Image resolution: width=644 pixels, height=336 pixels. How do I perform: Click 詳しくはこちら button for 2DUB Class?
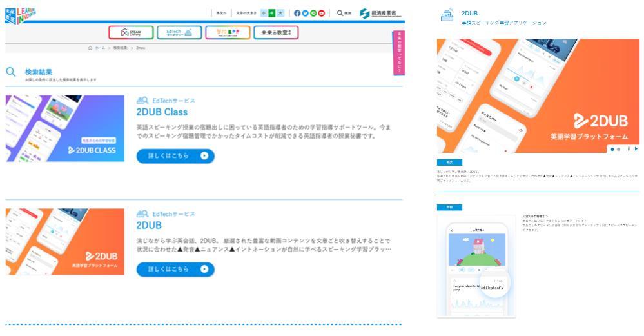(175, 155)
